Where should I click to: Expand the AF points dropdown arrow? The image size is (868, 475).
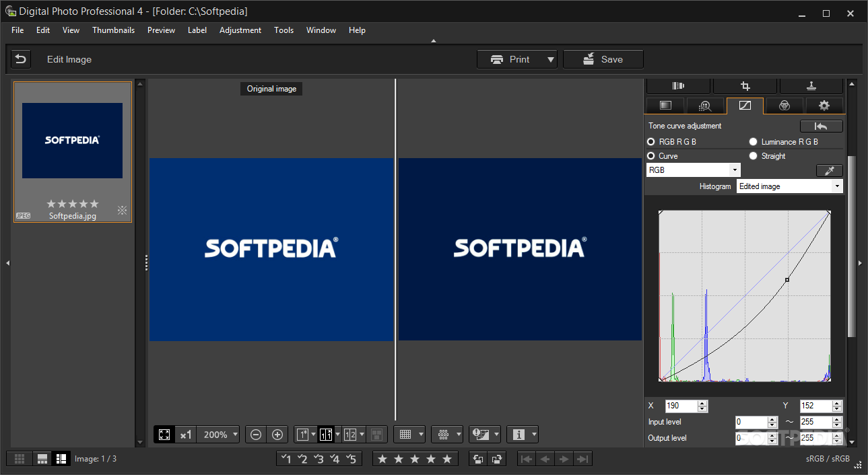459,435
